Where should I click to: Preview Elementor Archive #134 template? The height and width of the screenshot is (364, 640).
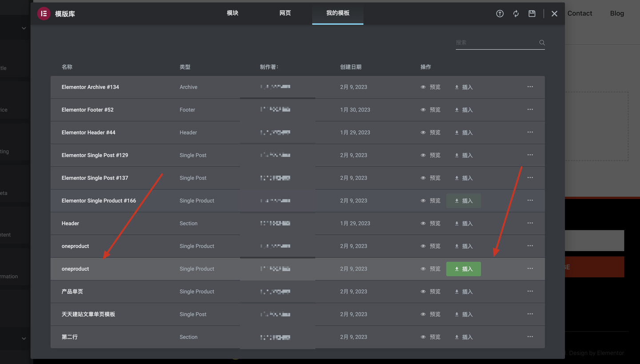(x=431, y=87)
